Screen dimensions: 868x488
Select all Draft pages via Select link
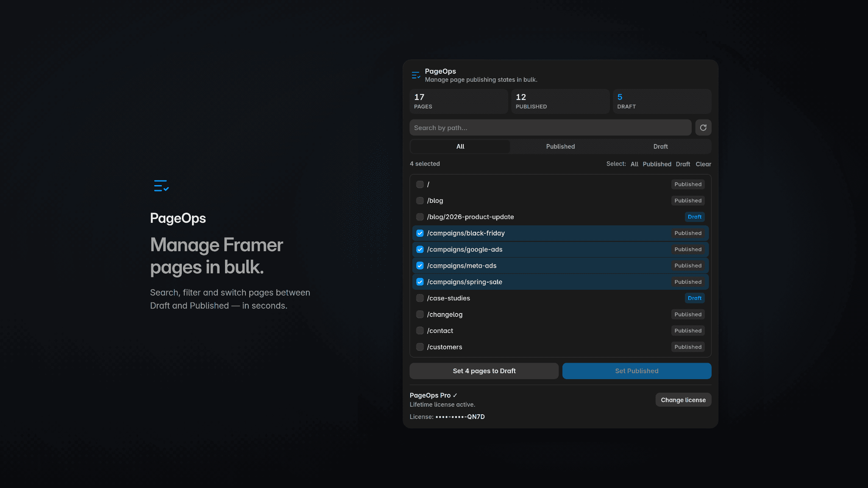coord(683,164)
